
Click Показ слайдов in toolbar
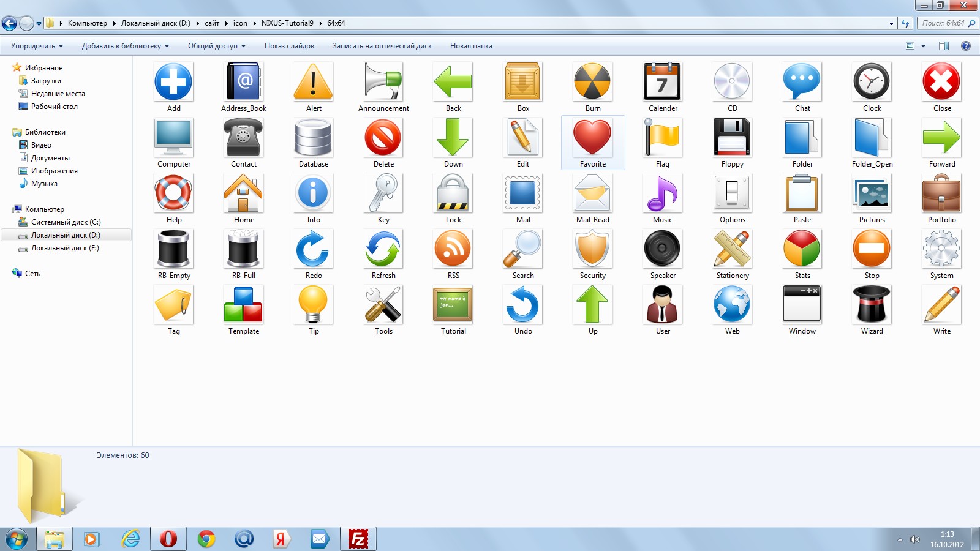pos(289,46)
